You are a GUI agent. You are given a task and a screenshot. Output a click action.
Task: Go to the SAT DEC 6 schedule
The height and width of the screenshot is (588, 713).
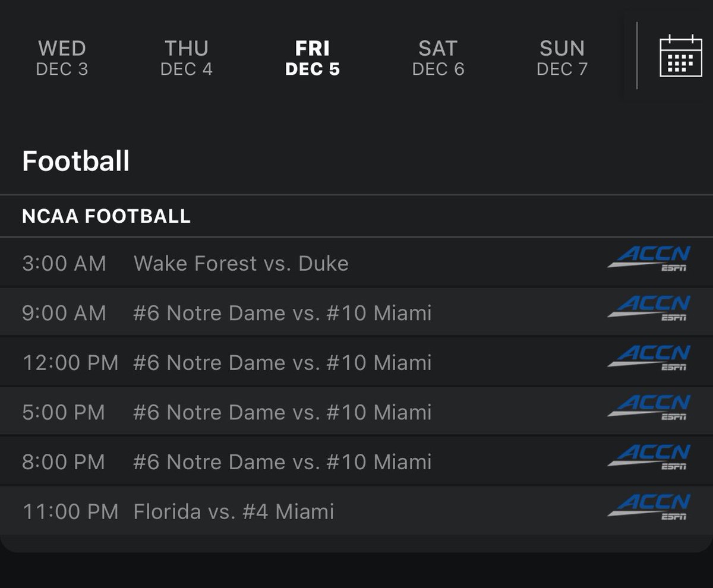(438, 58)
